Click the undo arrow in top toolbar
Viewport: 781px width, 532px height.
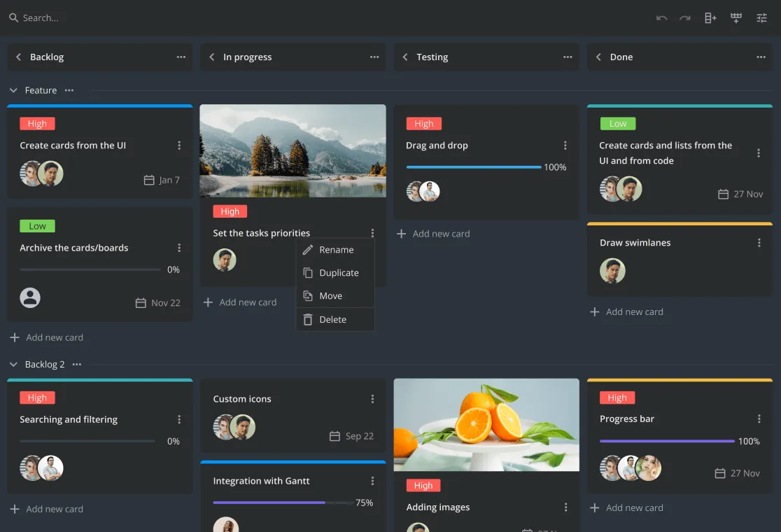click(661, 18)
